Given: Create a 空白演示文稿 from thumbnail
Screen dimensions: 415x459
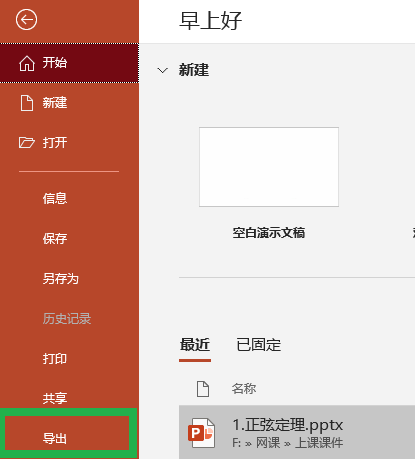Looking at the screenshot, I should pos(269,167).
